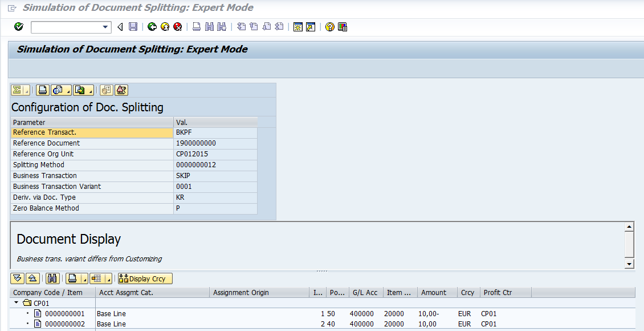Screen dimensions: 644x331
Task: Click the Print icon in the standard toolbar
Action: tap(197, 27)
